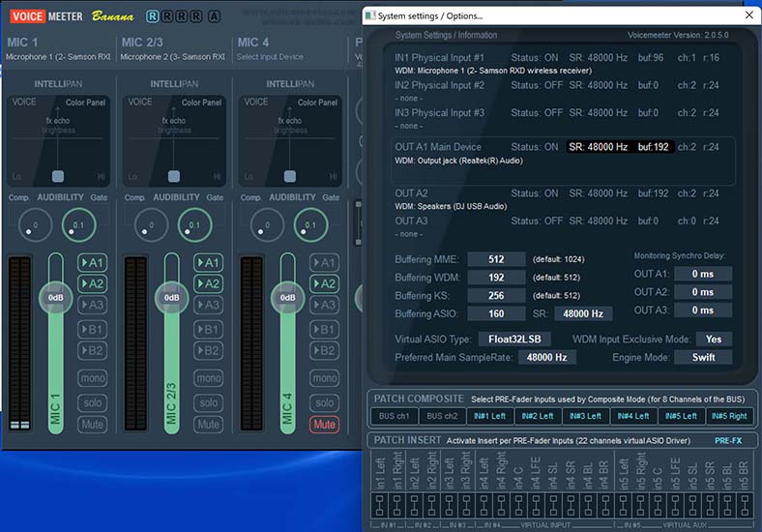Click the first R recorder icon in header
This screenshot has width=762, height=532.
(x=152, y=16)
